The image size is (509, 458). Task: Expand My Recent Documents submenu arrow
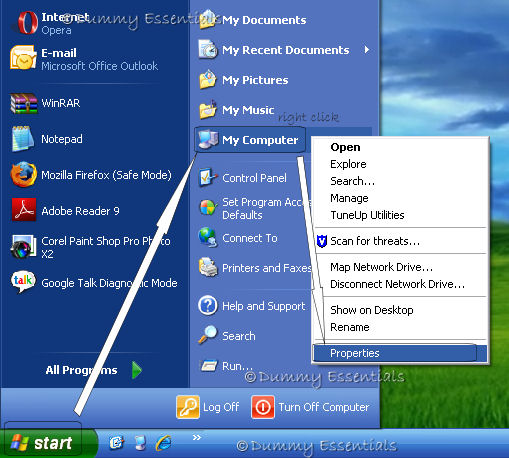pos(367,50)
